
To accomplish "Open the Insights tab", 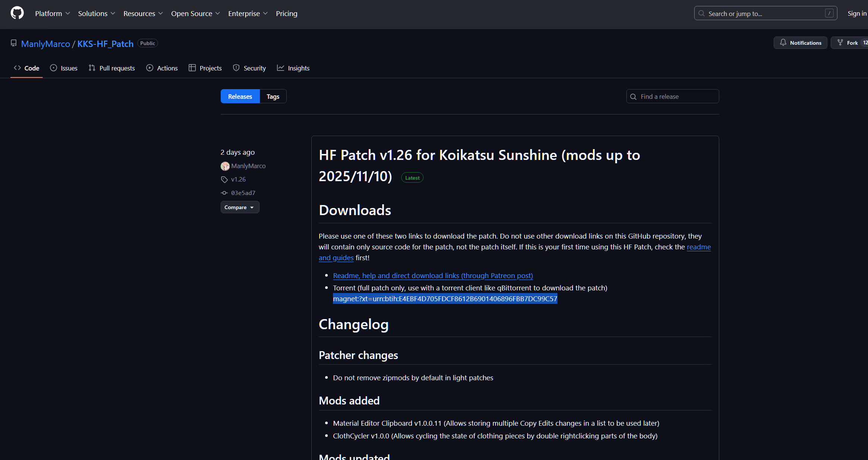I will 293,68.
